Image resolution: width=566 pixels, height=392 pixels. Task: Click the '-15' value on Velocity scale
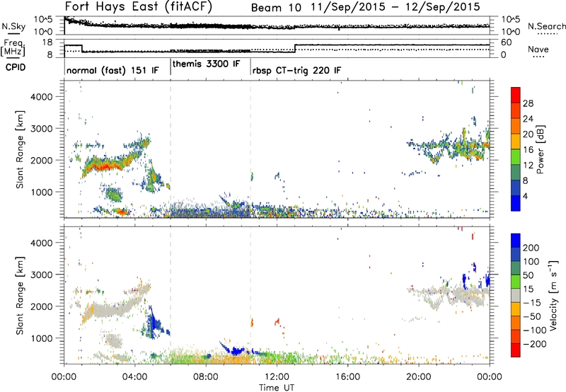[x=532, y=303]
